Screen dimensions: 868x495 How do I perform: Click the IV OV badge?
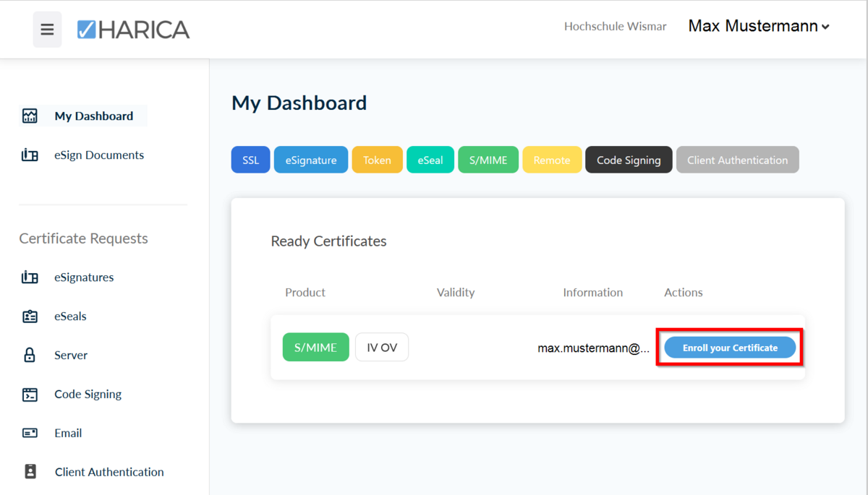tap(381, 348)
